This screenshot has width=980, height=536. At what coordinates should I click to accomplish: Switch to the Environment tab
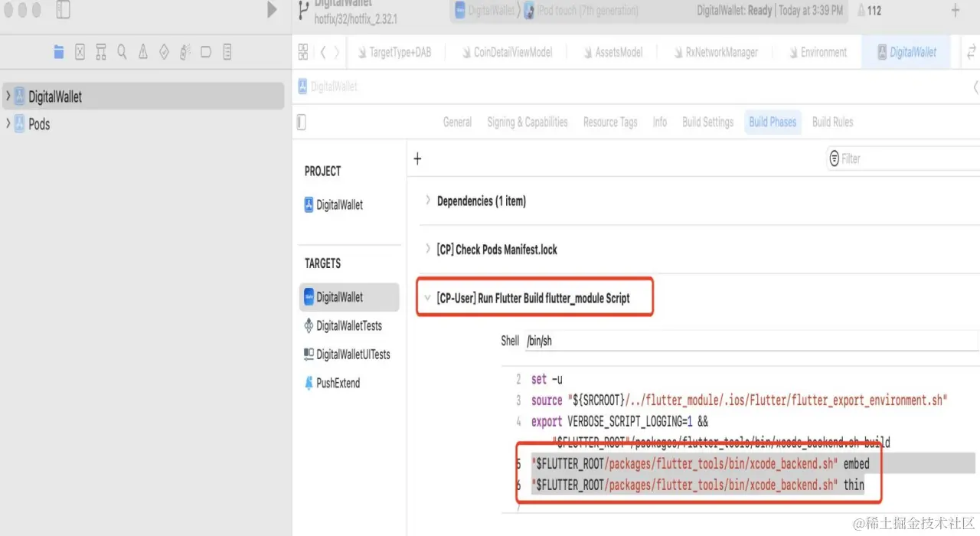coord(817,52)
